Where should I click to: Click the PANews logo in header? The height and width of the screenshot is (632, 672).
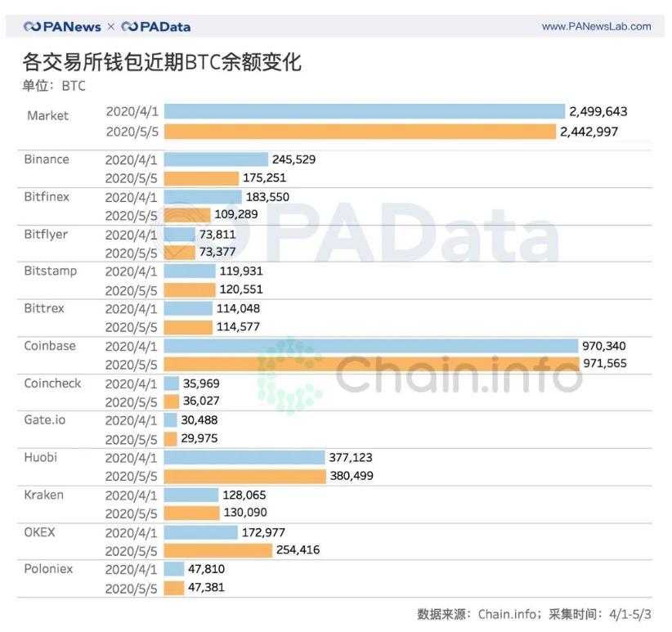(62, 26)
